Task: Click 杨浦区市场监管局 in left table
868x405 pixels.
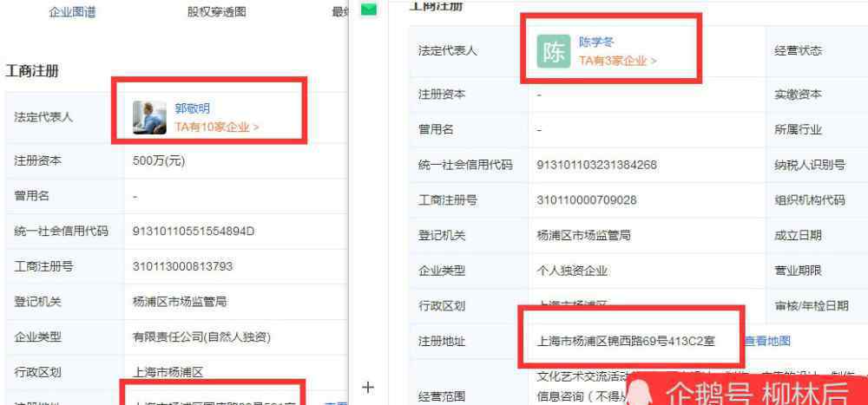Action: coord(180,302)
